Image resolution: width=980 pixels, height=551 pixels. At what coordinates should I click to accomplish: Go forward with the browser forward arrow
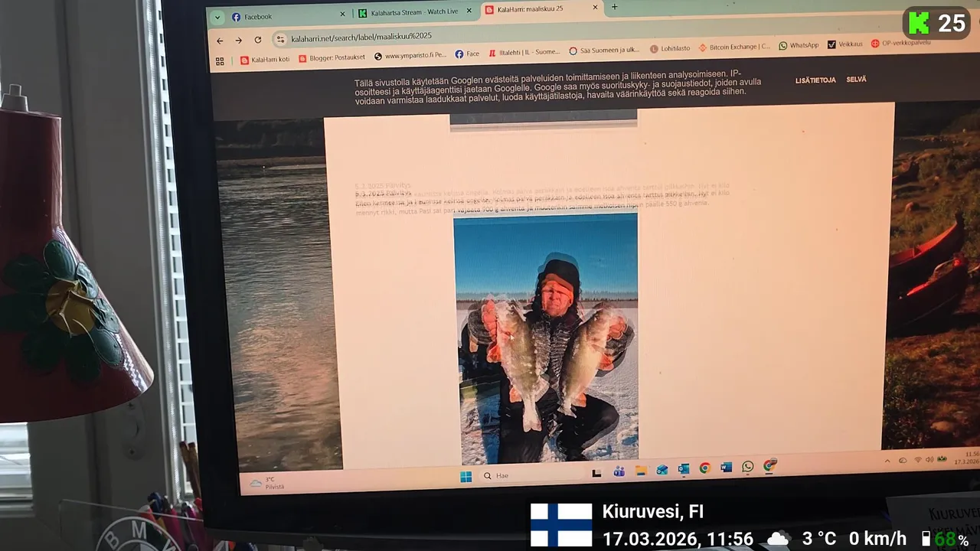point(238,41)
